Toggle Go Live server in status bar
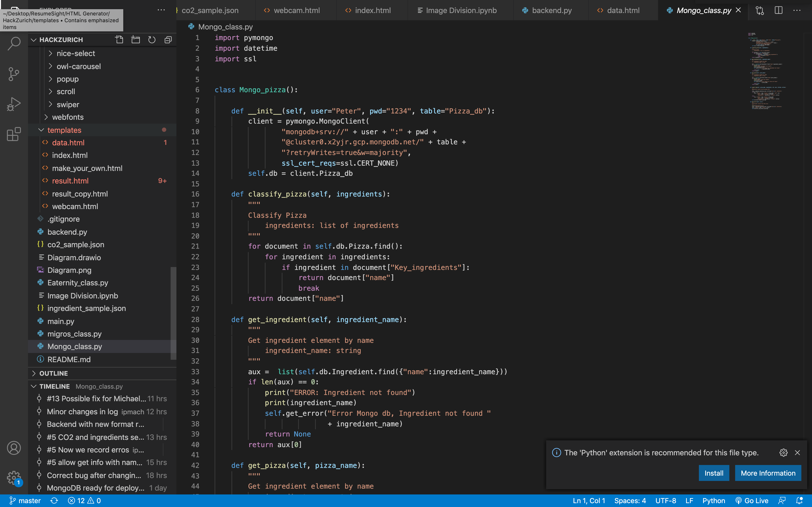 pos(752,501)
